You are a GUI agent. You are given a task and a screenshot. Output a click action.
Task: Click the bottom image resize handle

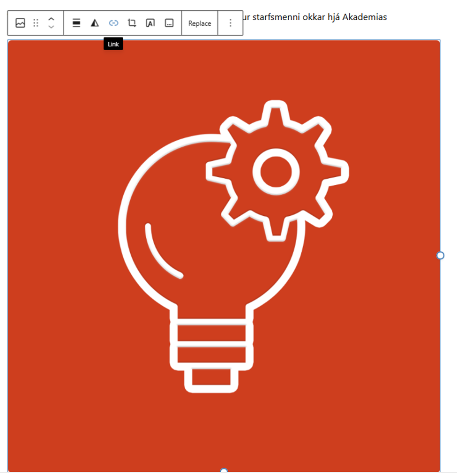pyautogui.click(x=224, y=471)
